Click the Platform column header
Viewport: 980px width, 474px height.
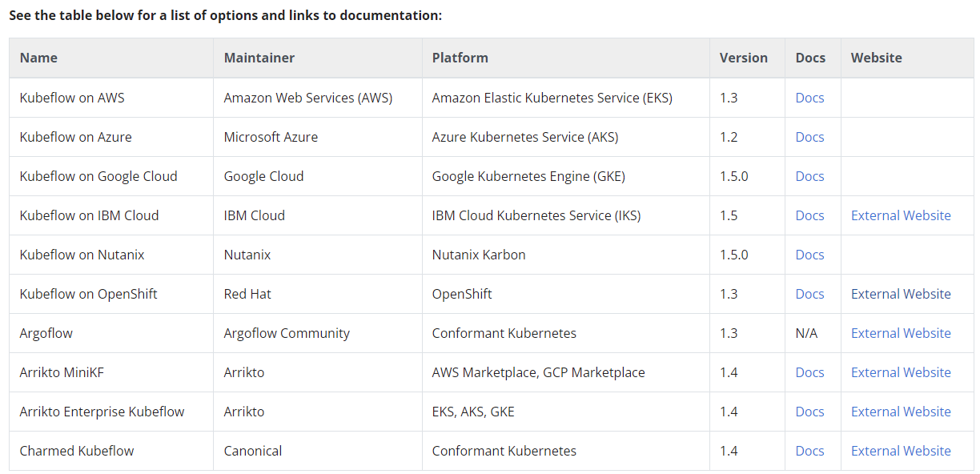click(x=565, y=58)
